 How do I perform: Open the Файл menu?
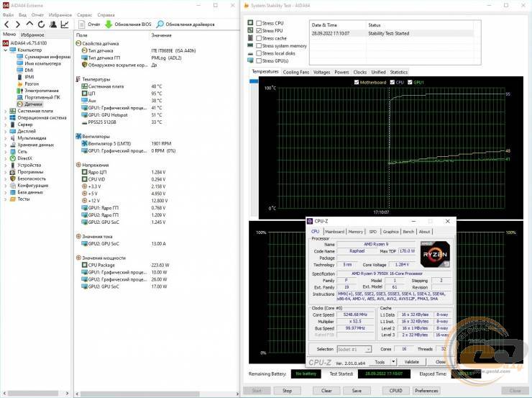pos(8,15)
